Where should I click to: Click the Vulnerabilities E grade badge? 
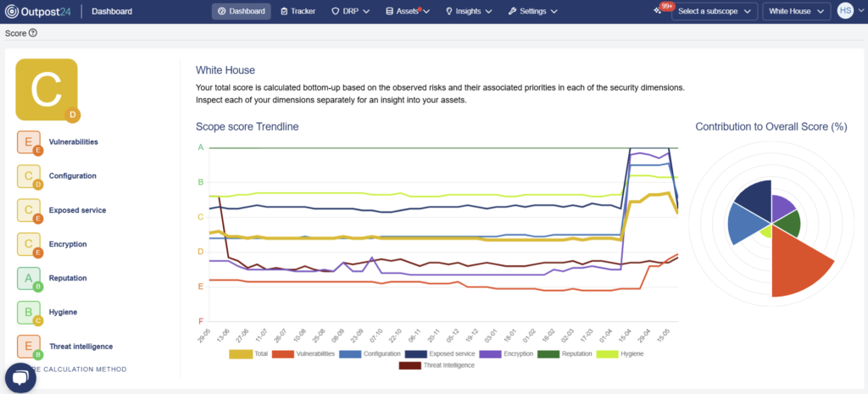pos(29,142)
